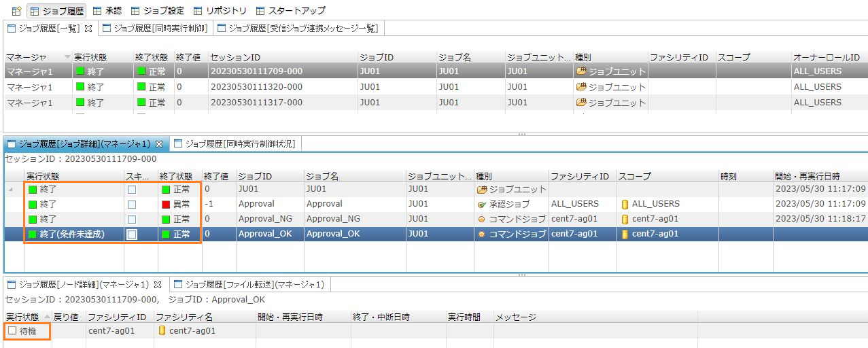Click the sort arrow on node 実行状態 header
The width and height of the screenshot is (868, 348).
click(47, 317)
